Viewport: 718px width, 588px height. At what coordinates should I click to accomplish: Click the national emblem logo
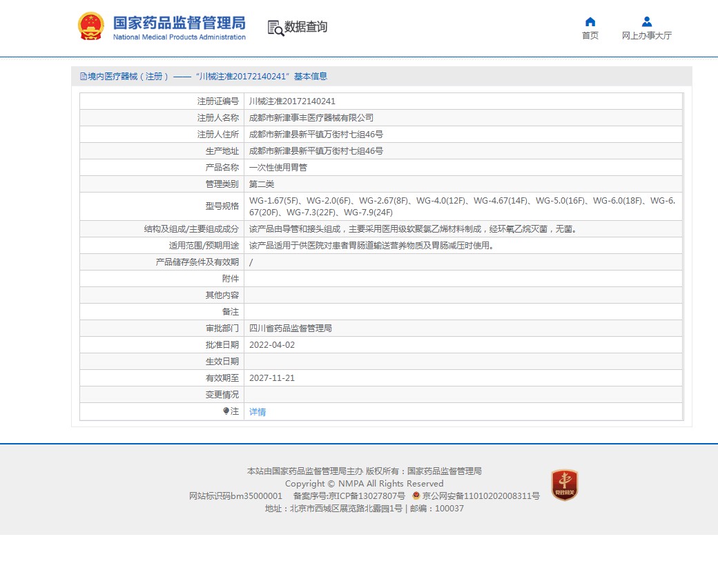pos(90,26)
